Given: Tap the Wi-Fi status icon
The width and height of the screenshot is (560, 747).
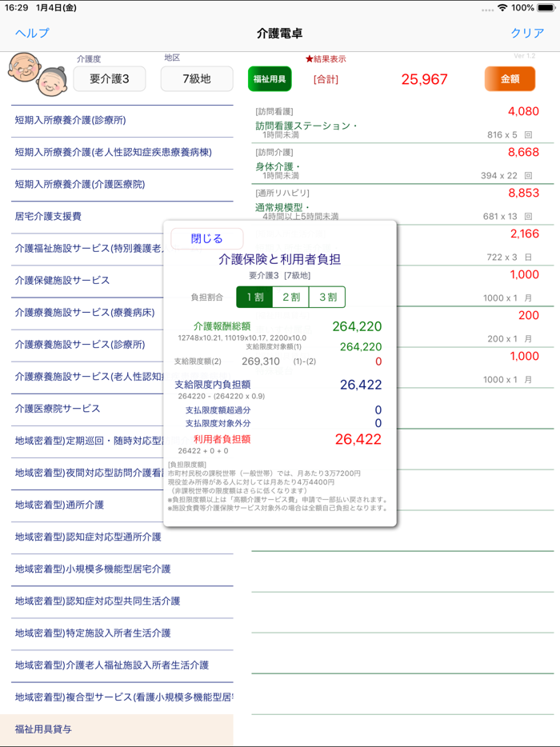Looking at the screenshot, I should coord(502,8).
